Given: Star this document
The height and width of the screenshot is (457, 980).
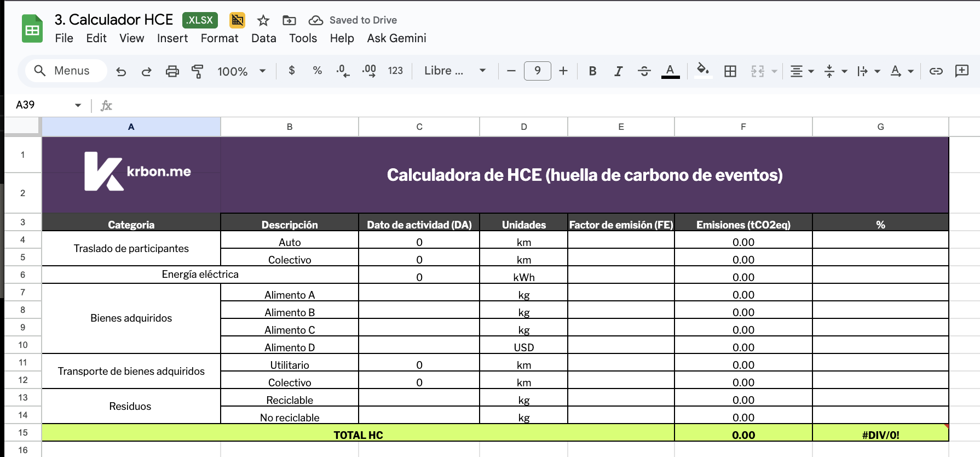Looking at the screenshot, I should 263,20.
